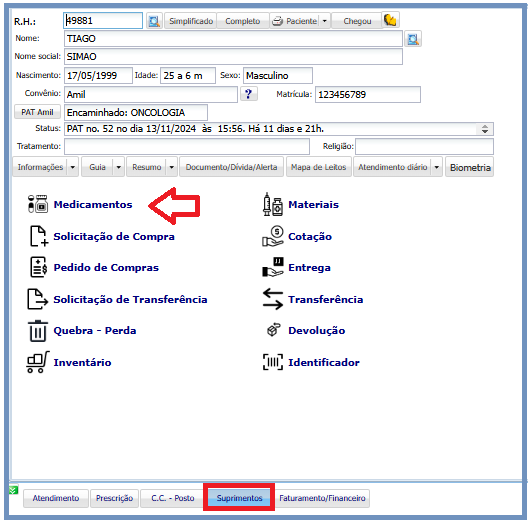The height and width of the screenshot is (525, 530).
Task: Expand the Paciente print dropdown arrow
Action: pos(324,21)
